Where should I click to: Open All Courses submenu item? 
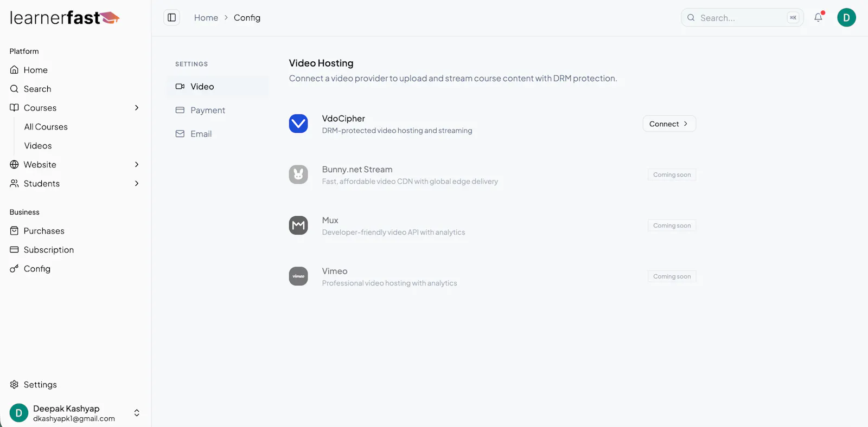coord(46,127)
